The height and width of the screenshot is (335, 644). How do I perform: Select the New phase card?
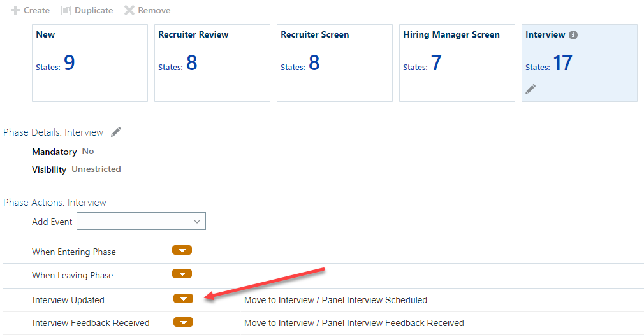pyautogui.click(x=90, y=63)
